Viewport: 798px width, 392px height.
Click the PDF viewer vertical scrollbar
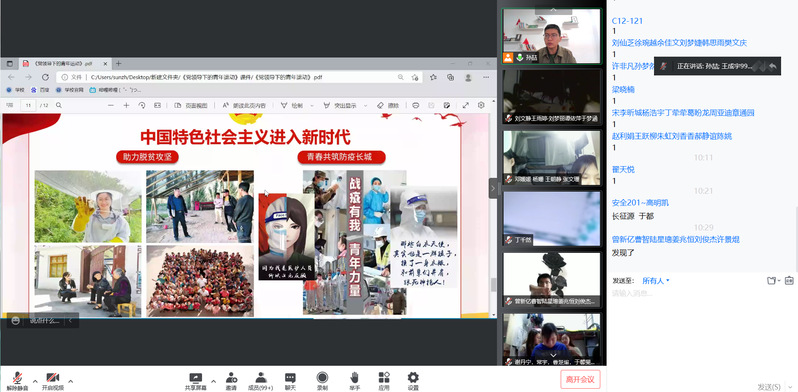coord(493,214)
